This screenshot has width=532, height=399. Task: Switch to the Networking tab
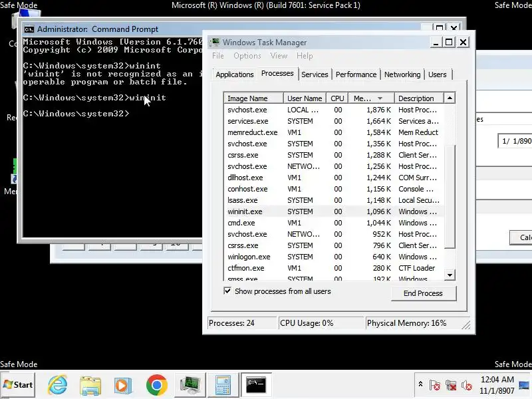[402, 74]
